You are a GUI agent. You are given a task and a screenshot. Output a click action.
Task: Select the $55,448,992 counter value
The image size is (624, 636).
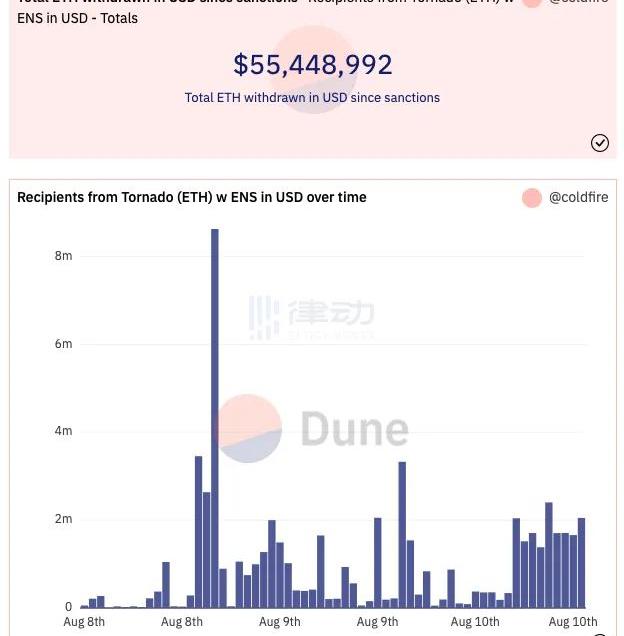click(312, 65)
